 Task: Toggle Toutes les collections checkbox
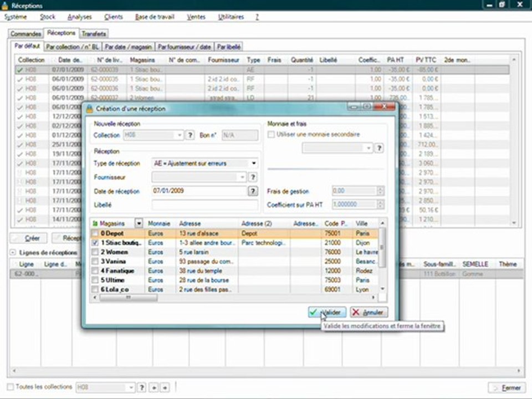click(x=11, y=387)
